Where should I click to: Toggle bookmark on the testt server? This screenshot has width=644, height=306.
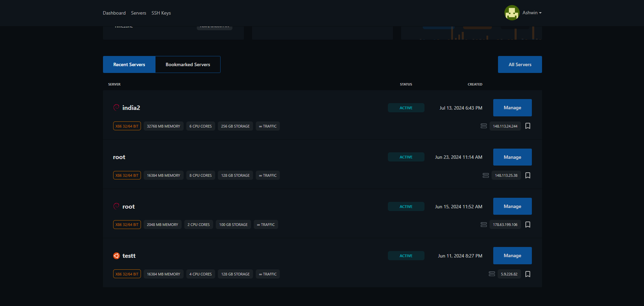[x=527, y=274]
